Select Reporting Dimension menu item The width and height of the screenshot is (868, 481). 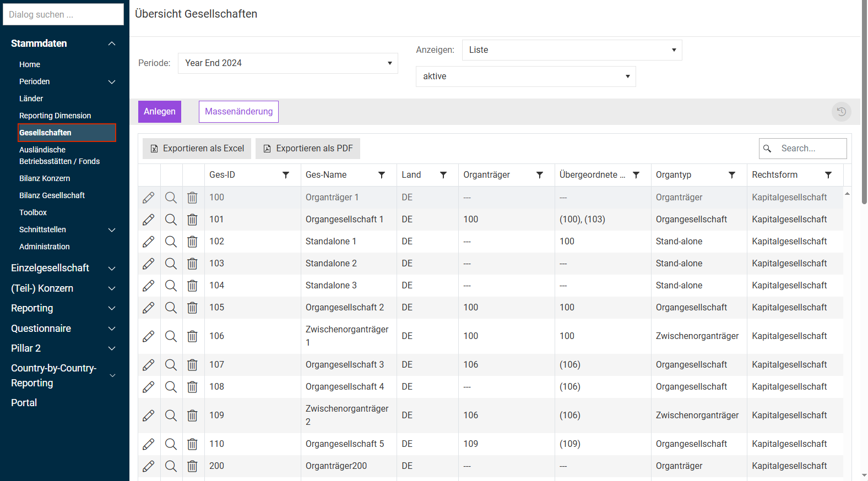pos(55,116)
